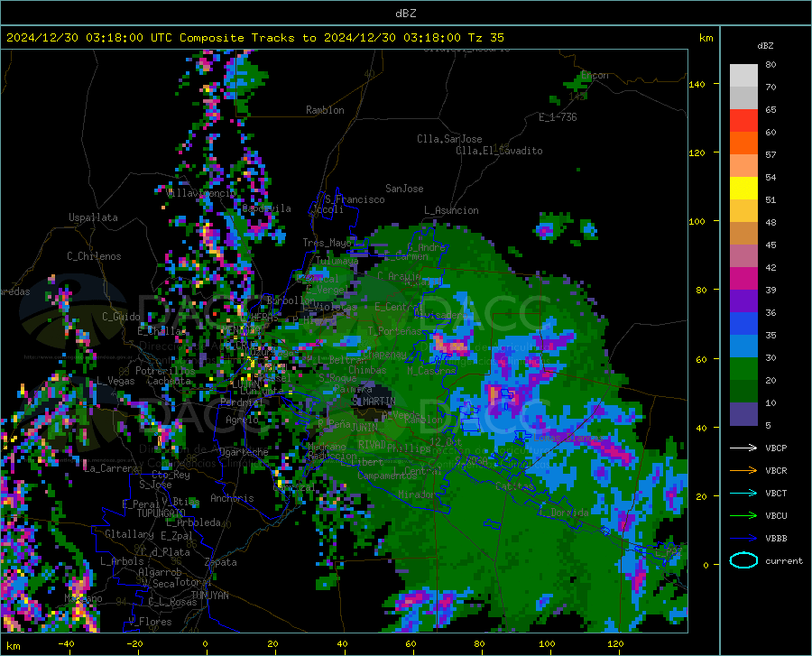Click the 'Anchoris' map label
This screenshot has height=656, width=812.
click(232, 498)
